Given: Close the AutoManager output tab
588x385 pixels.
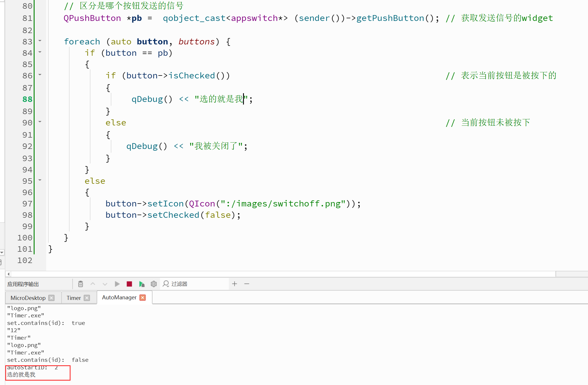Looking at the screenshot, I should [143, 298].
